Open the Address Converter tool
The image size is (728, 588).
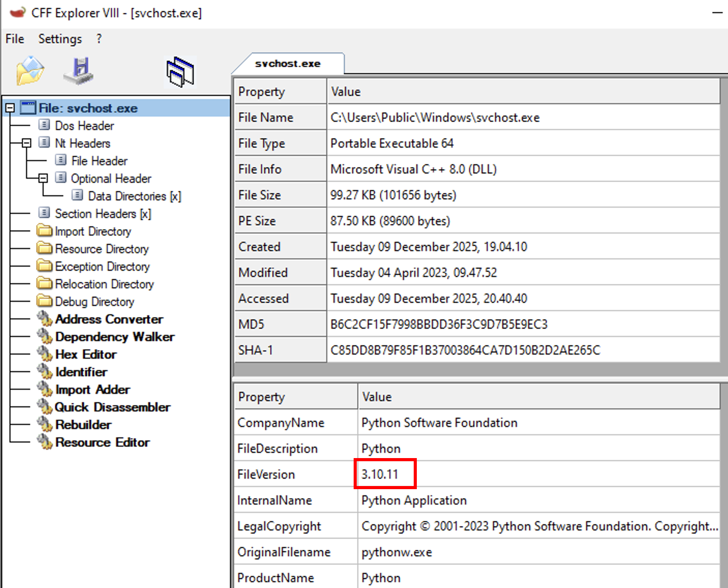coord(109,319)
